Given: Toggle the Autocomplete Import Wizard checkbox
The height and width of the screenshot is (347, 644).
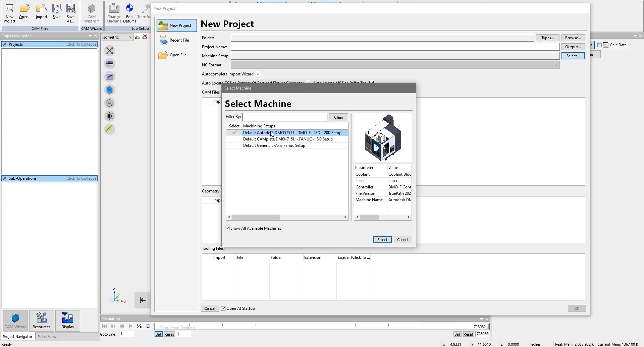Looking at the screenshot, I should 258,74.
